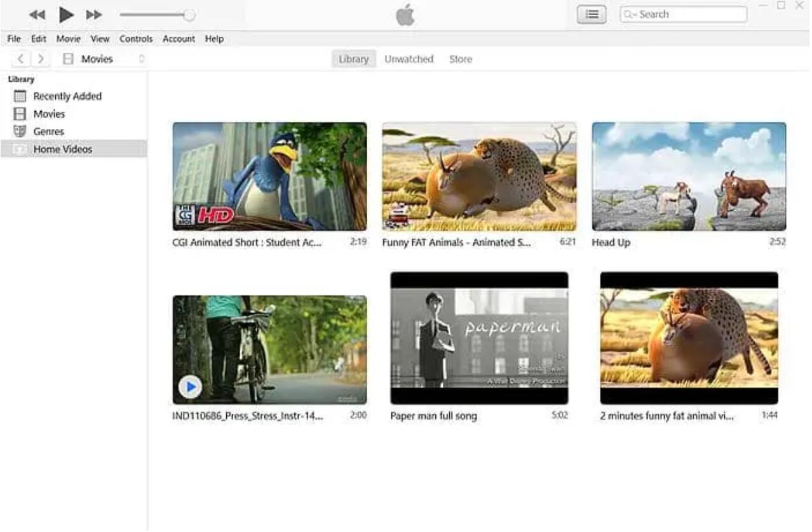Open the Movies media type dropdown
812x532 pixels.
coord(104,59)
